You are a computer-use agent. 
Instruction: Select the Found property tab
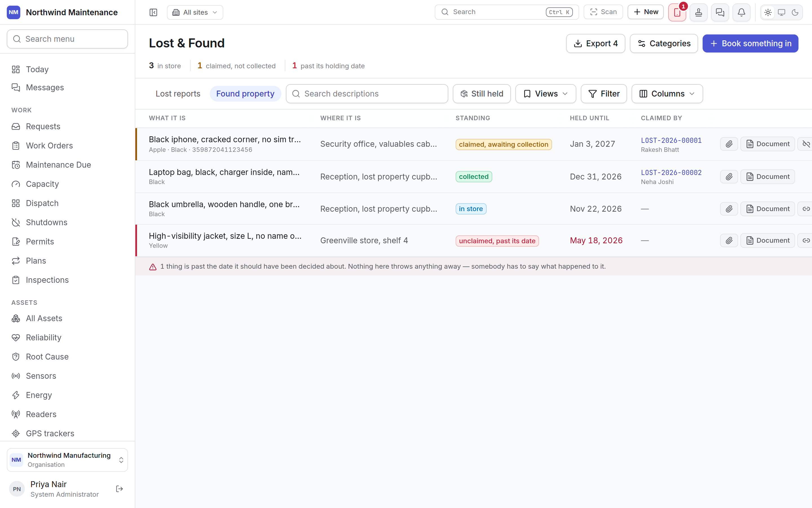pyautogui.click(x=245, y=94)
